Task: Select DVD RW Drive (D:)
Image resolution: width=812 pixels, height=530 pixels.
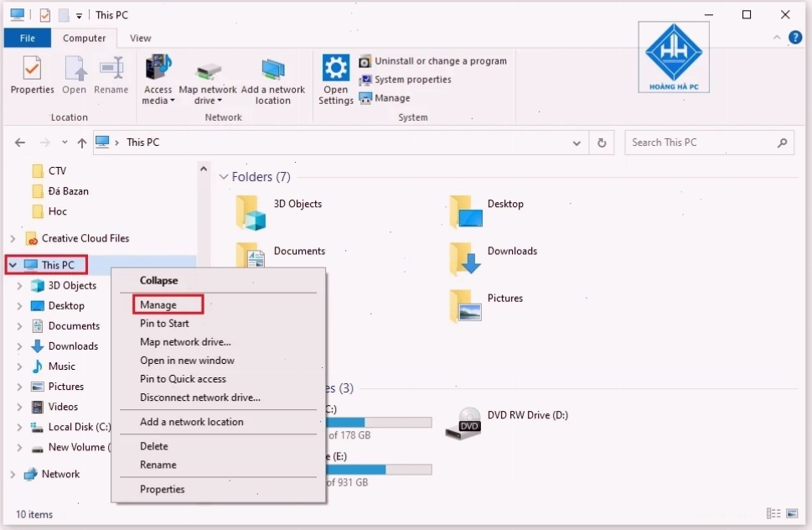Action: click(506, 423)
